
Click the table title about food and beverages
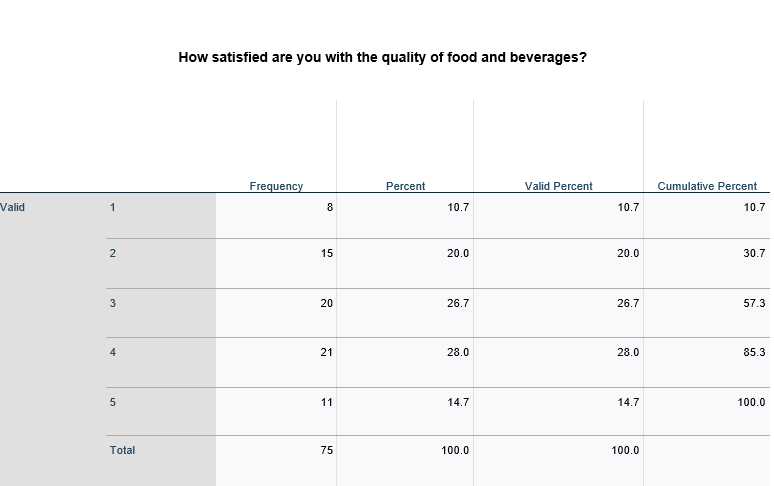[x=382, y=57]
